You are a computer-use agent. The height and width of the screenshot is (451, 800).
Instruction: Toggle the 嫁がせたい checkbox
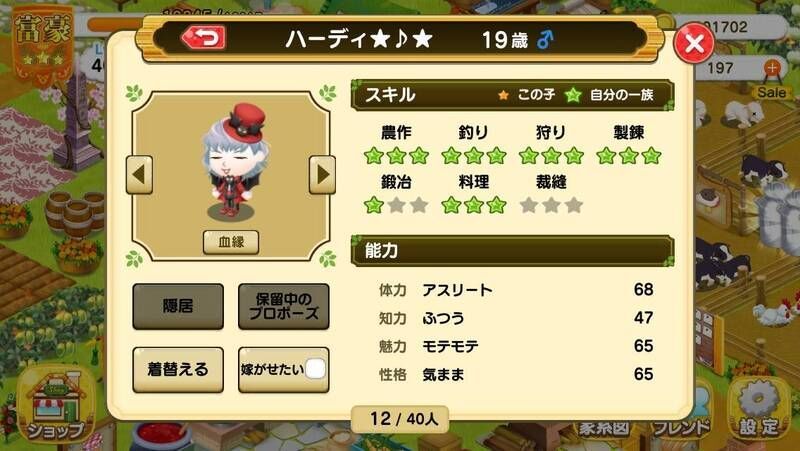pyautogui.click(x=315, y=369)
